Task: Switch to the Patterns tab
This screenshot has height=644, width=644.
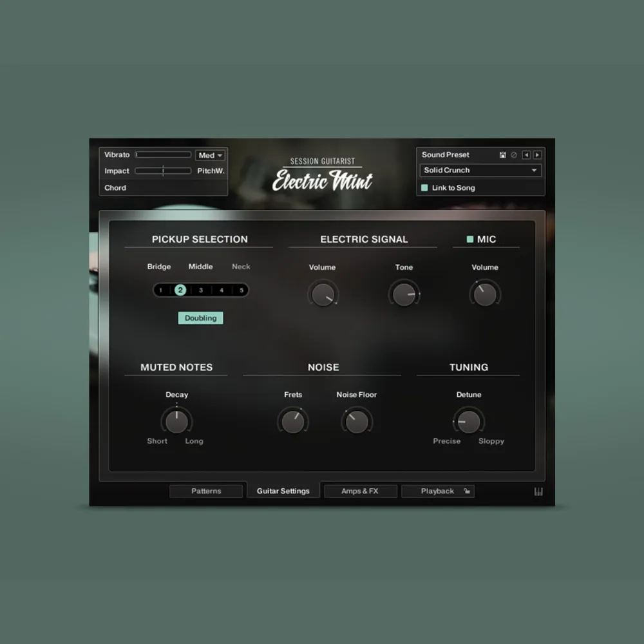Action: pos(206,491)
